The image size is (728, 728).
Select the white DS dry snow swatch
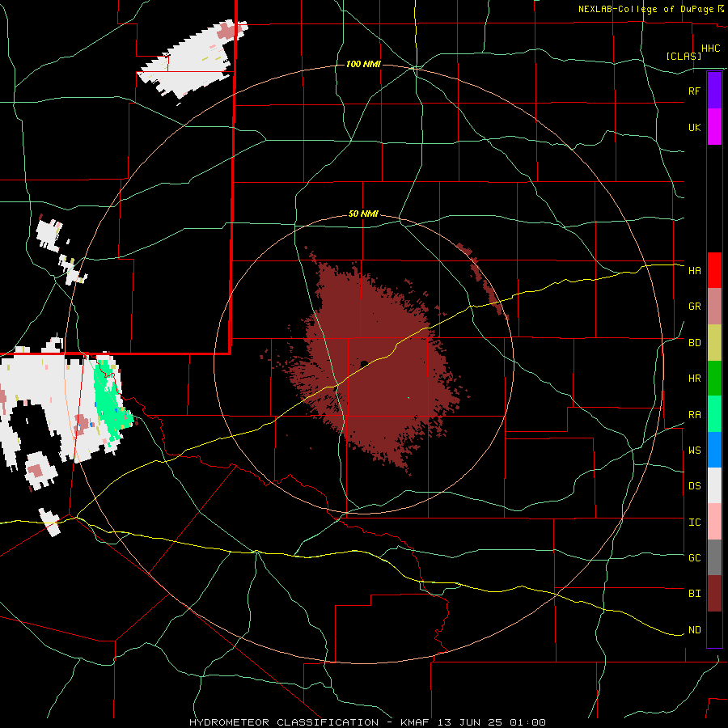pos(714,485)
